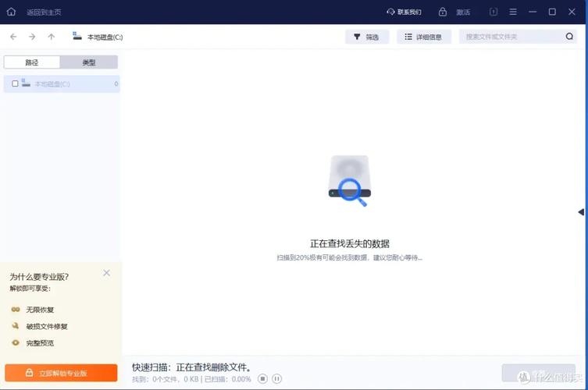Open the 筛选 filter dropdown
Screen dimensions: 588x390
tap(367, 37)
